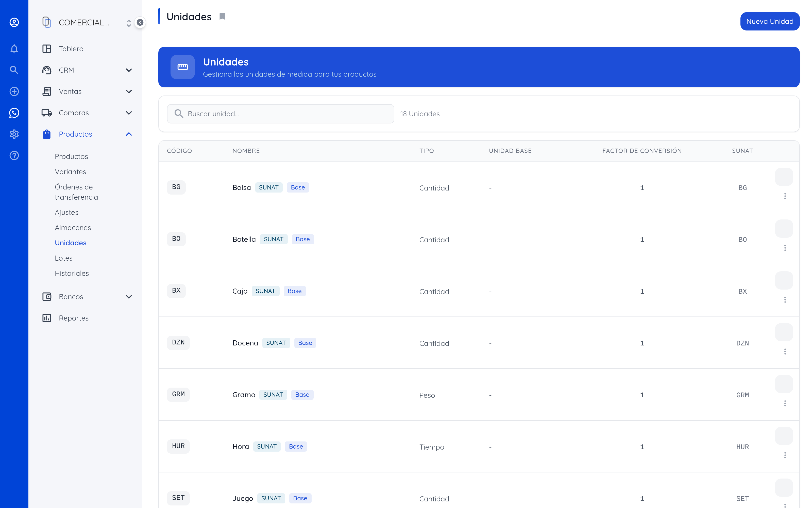
Task: Click the grey action box in Docena row
Action: pyautogui.click(x=784, y=332)
